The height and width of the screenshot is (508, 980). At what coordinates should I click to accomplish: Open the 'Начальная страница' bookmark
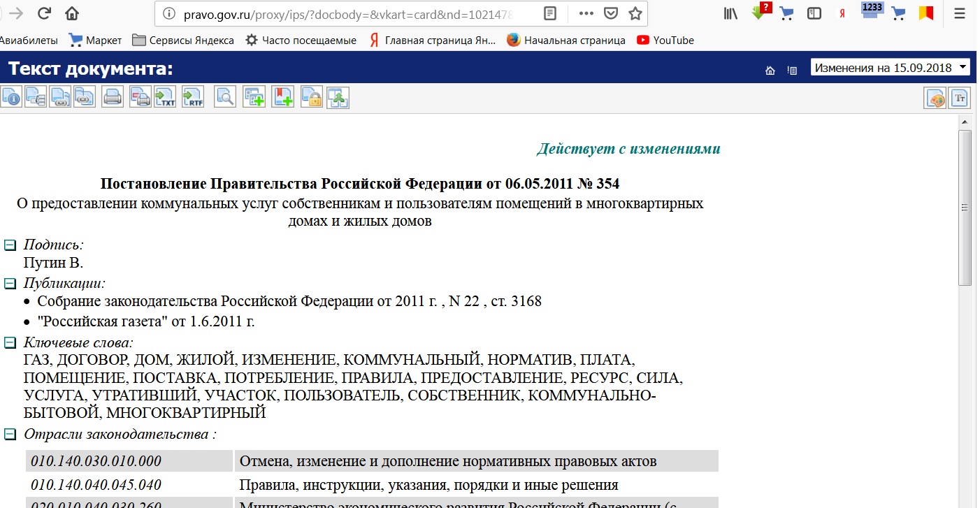coord(566,41)
